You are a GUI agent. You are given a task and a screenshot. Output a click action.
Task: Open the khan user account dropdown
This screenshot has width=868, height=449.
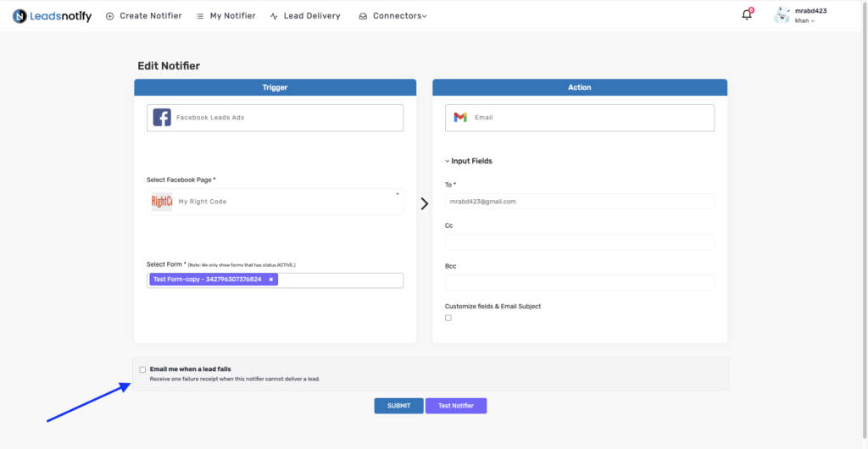(x=804, y=21)
